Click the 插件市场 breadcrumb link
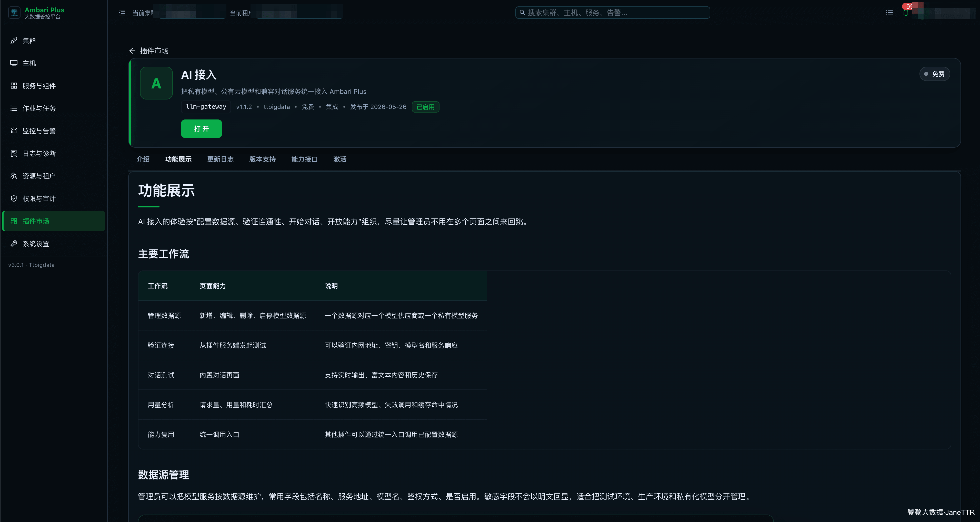Screen dimensions: 980x522 click(154, 51)
